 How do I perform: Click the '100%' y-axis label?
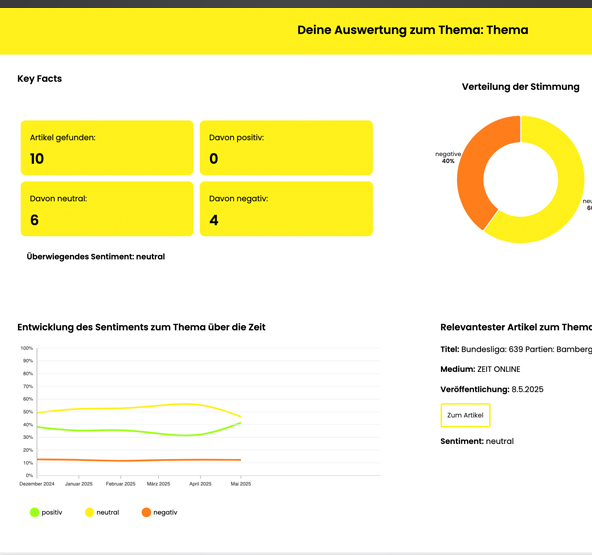[x=27, y=348]
